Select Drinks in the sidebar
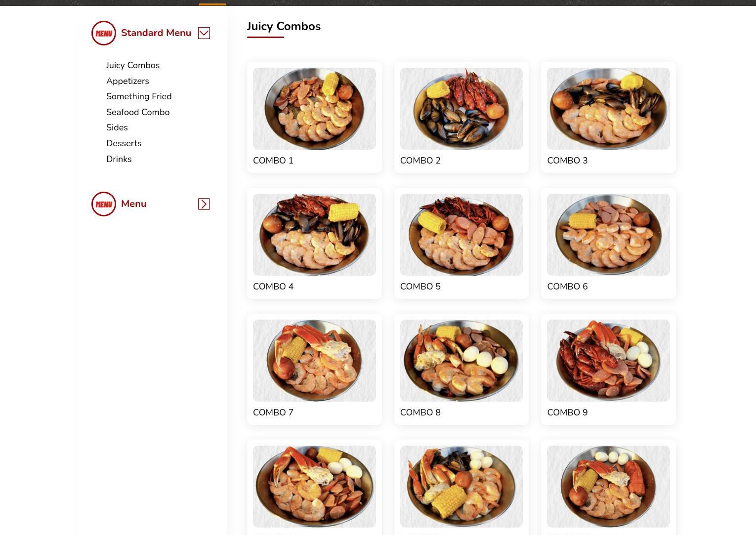756x535 pixels. point(119,159)
